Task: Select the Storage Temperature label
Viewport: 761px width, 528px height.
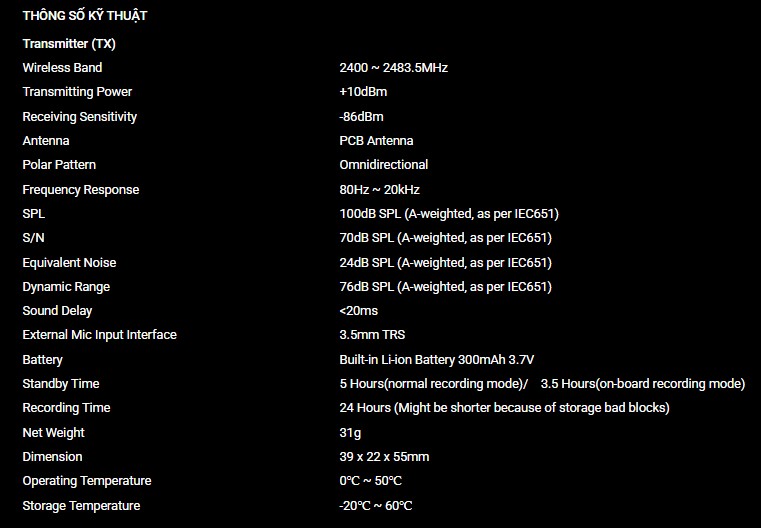Action: pyautogui.click(x=81, y=506)
